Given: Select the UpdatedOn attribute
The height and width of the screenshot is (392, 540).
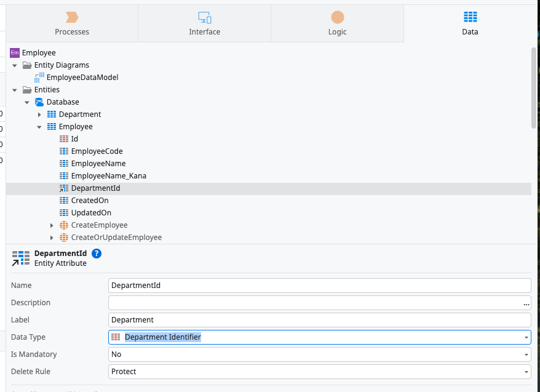Looking at the screenshot, I should (x=91, y=213).
